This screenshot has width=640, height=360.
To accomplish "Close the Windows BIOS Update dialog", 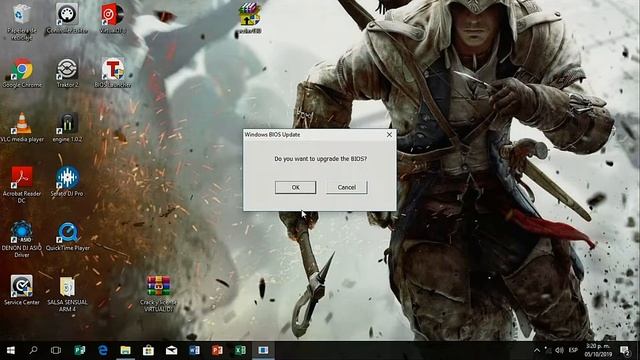I will click(389, 134).
